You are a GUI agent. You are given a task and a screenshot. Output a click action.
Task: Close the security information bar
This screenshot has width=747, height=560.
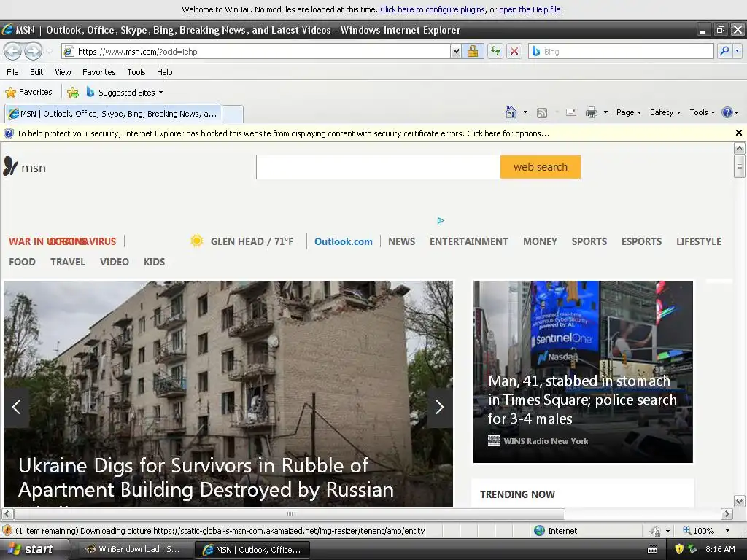pos(738,133)
